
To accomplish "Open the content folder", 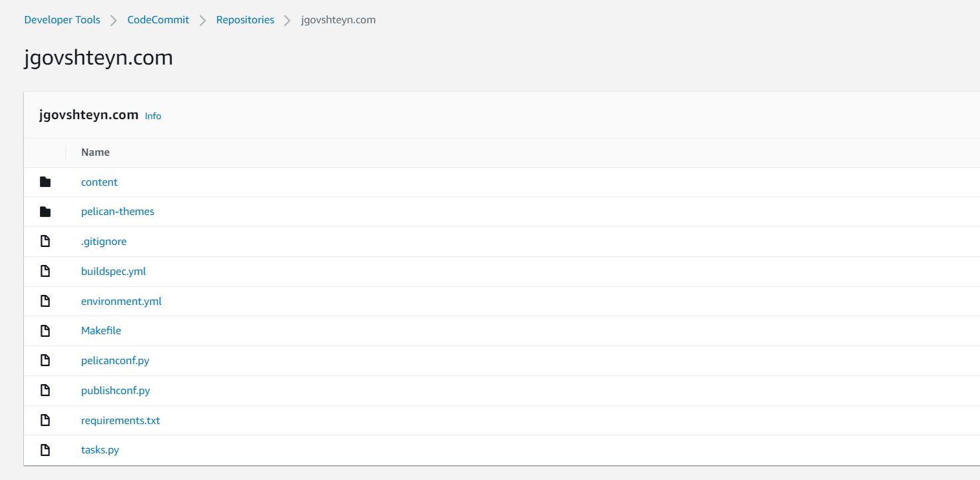I will [99, 182].
